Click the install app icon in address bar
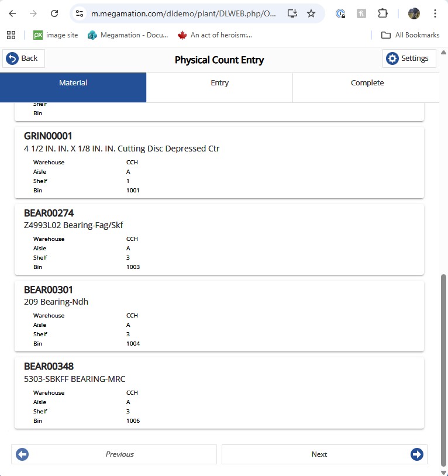 click(x=292, y=13)
